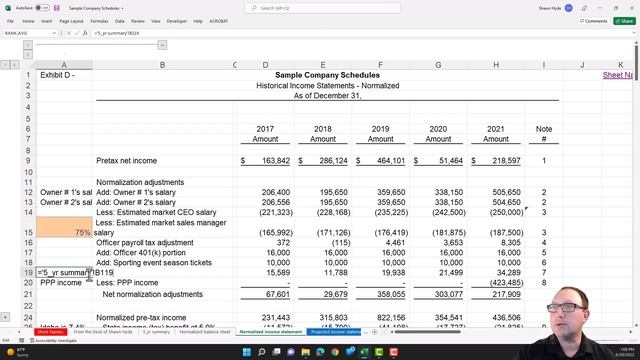Switch to Normalized balance sheet tab

[205, 332]
